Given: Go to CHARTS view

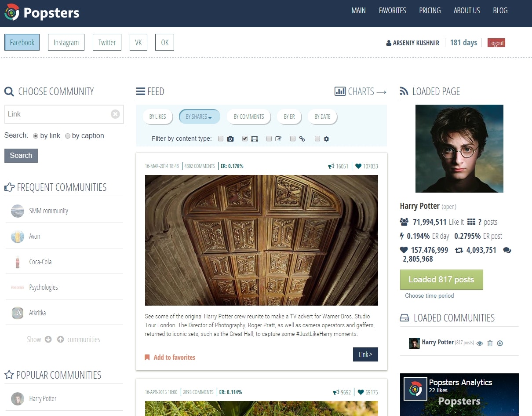Looking at the screenshot, I should point(361,91).
